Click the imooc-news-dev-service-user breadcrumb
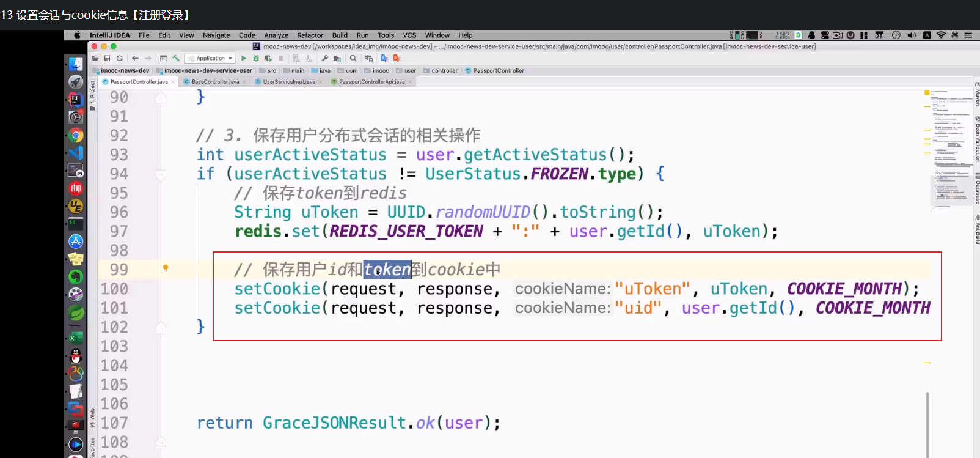Viewport: 980px width, 458px height. [205, 70]
